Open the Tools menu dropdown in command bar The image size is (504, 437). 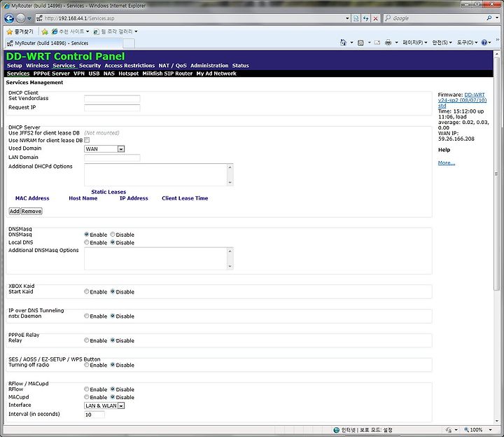tap(467, 43)
